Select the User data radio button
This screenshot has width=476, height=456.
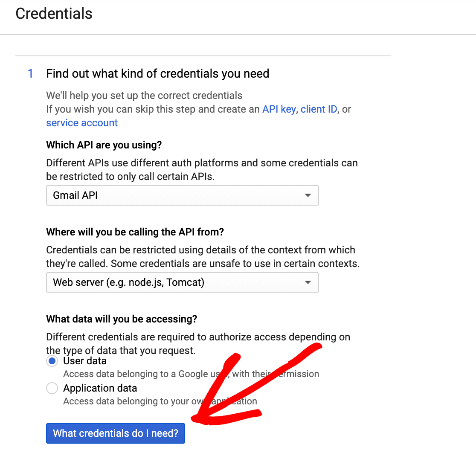pos(52,361)
